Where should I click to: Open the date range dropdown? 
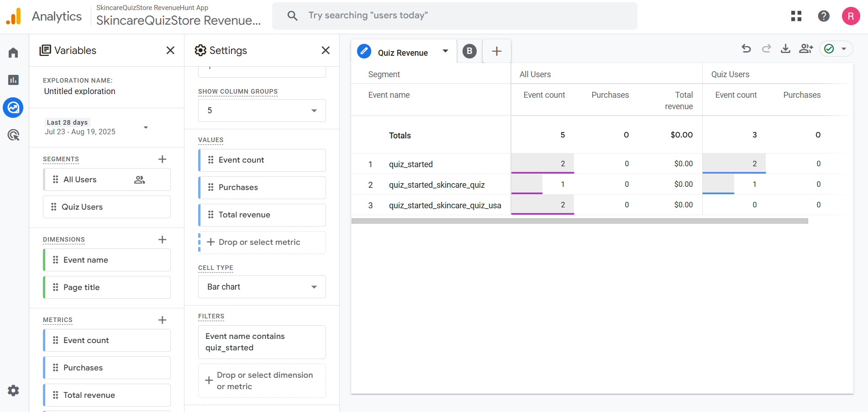pyautogui.click(x=146, y=127)
